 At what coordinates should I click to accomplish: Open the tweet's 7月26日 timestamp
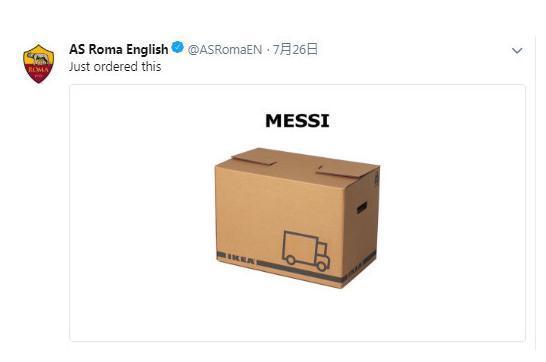[x=295, y=49]
